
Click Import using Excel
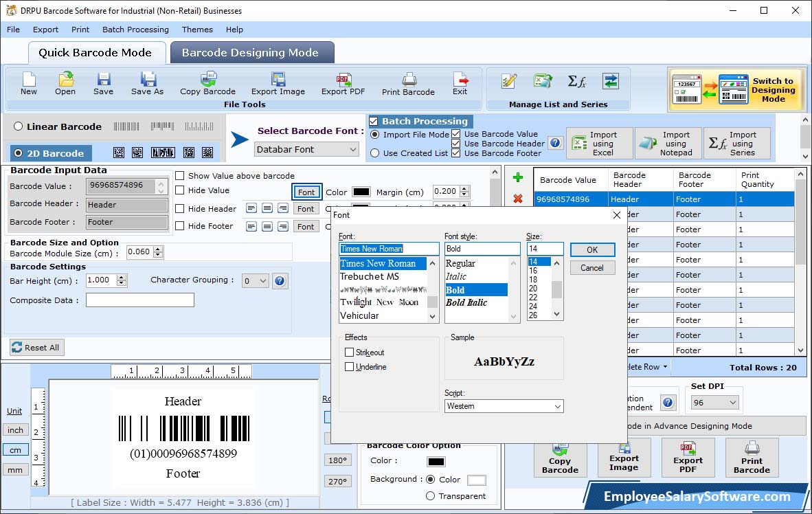(599, 143)
